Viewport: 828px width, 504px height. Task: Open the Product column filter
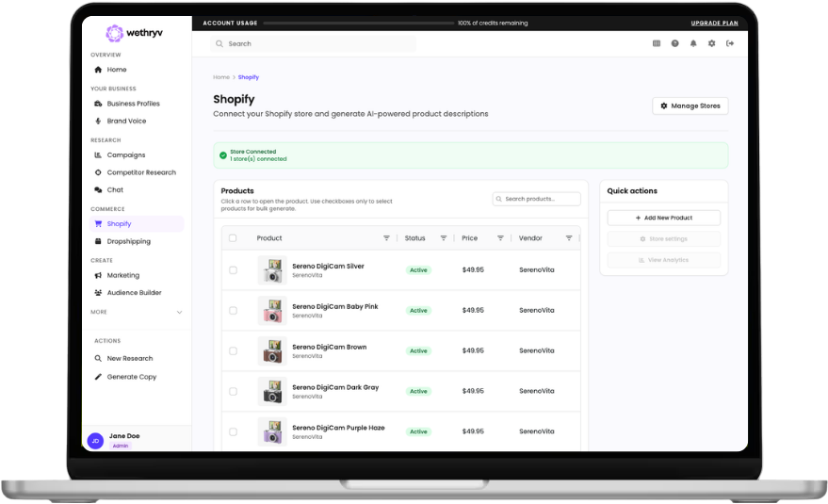[386, 238]
